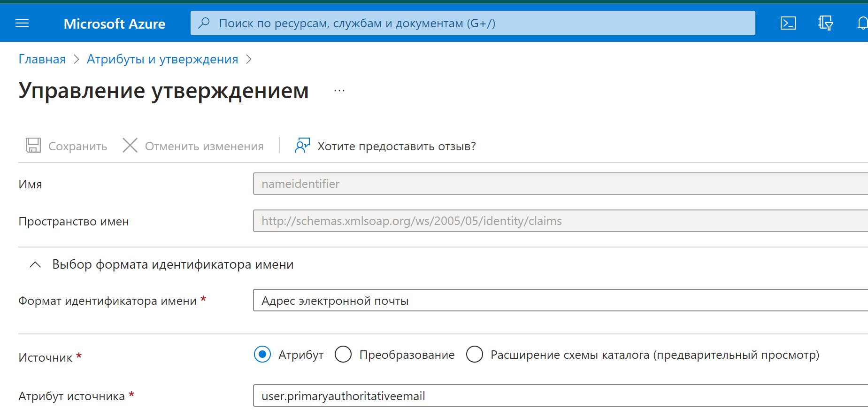Open the notifications bell
This screenshot has height=418, width=868.
(x=862, y=23)
